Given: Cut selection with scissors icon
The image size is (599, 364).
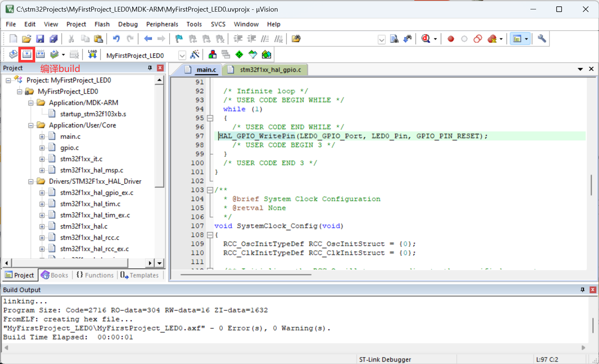Looking at the screenshot, I should 71,39.
